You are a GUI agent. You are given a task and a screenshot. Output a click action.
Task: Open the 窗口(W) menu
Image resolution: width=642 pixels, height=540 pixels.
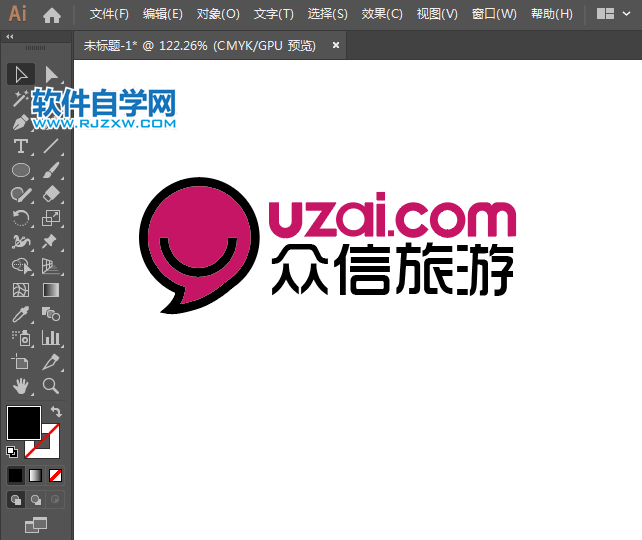coord(494,14)
